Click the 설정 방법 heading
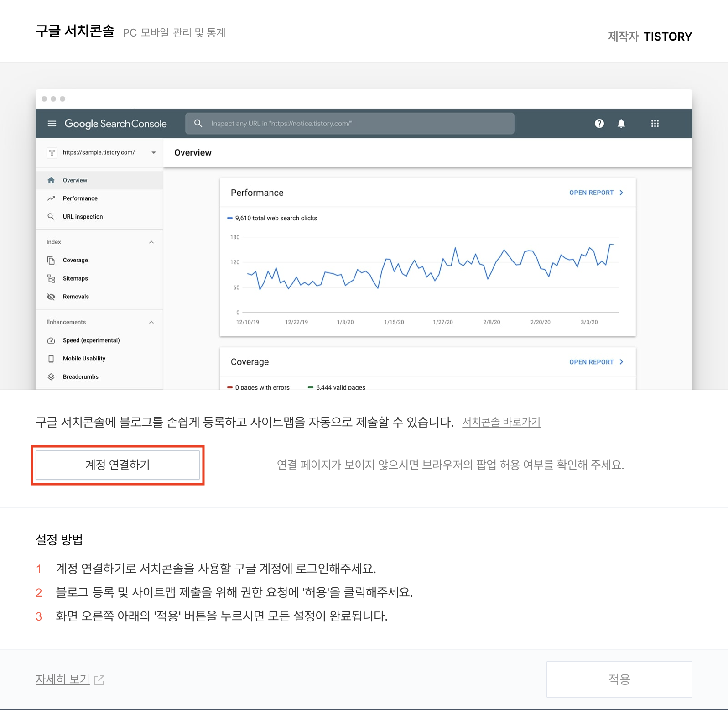Image resolution: width=728 pixels, height=710 pixels. pyautogui.click(x=59, y=540)
